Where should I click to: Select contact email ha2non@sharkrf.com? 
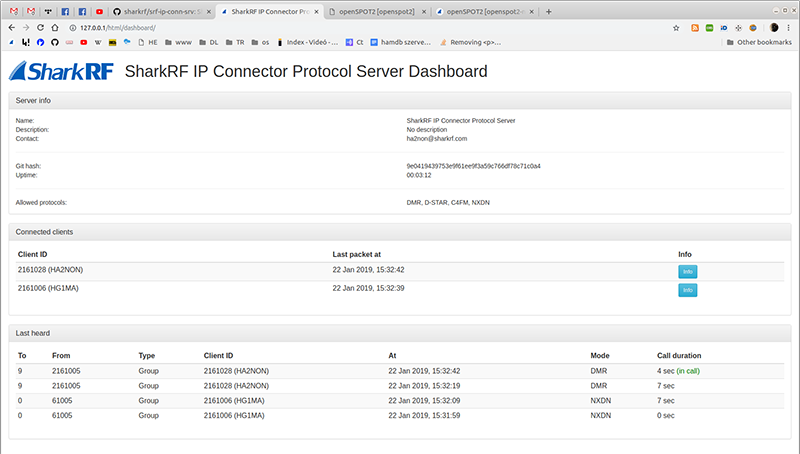point(437,139)
